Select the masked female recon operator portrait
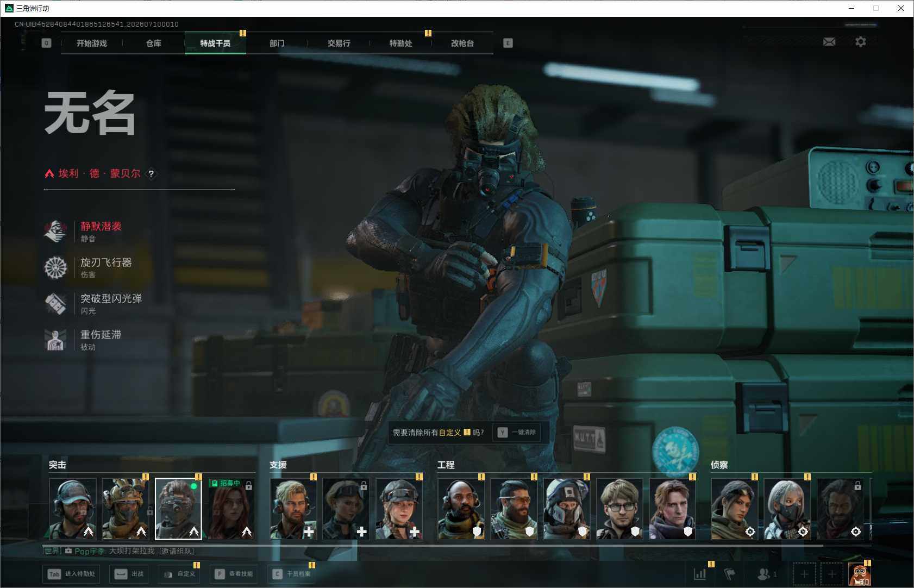 [x=787, y=509]
